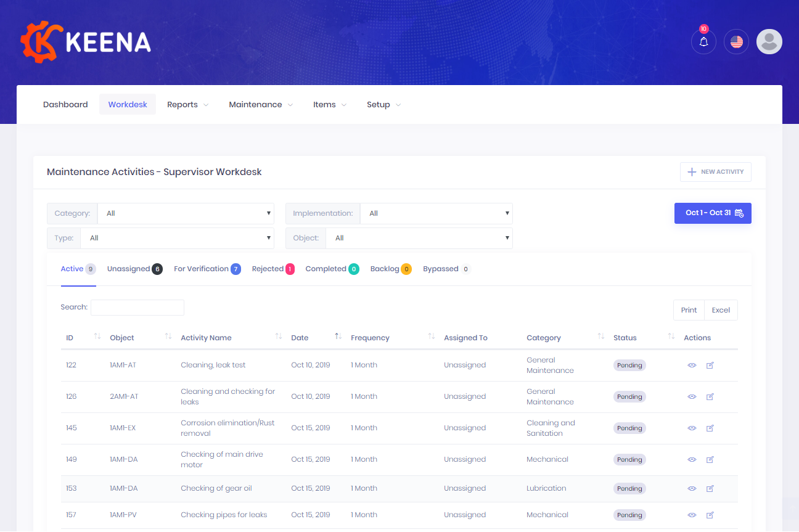Open the Category filter dropdown
Viewport: 799px width, 532px height.
[186, 213]
